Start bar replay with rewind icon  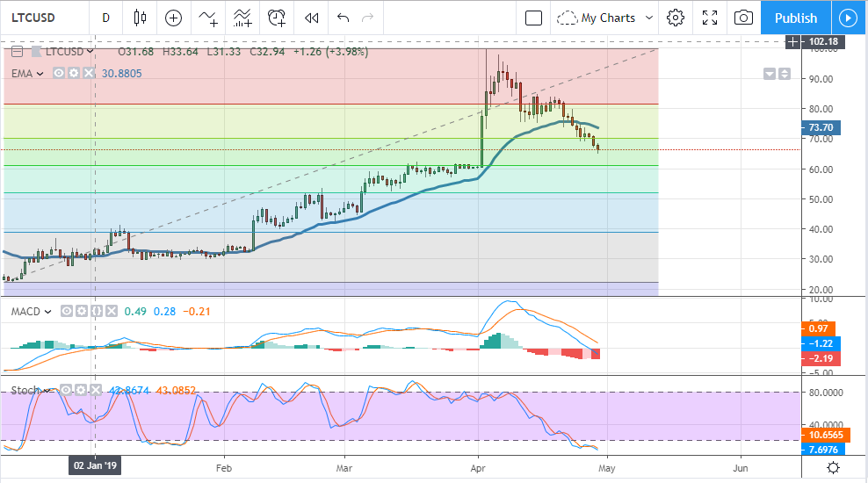pos(312,18)
